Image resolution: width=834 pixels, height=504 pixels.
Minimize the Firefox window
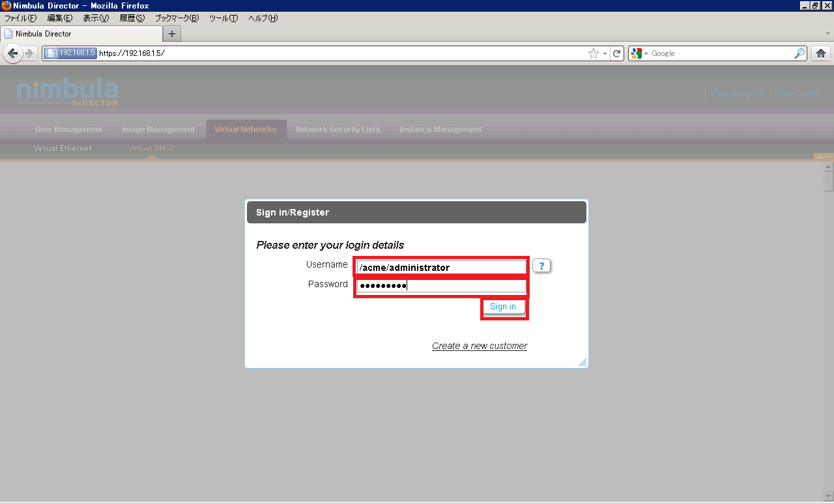[805, 6]
